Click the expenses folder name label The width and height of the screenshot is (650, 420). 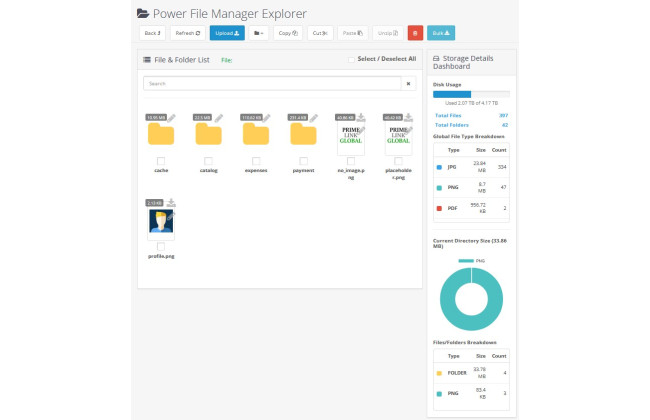256,170
